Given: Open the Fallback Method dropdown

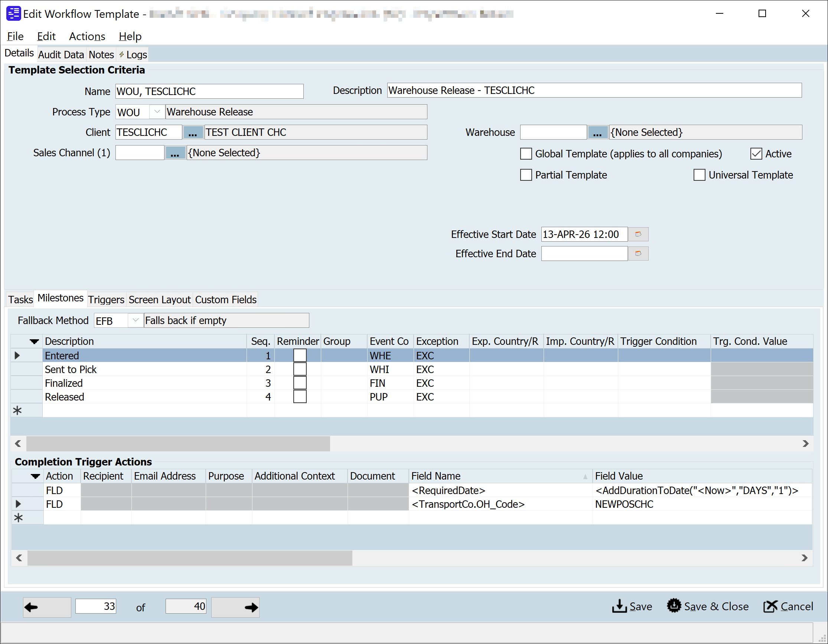Looking at the screenshot, I should pos(135,320).
